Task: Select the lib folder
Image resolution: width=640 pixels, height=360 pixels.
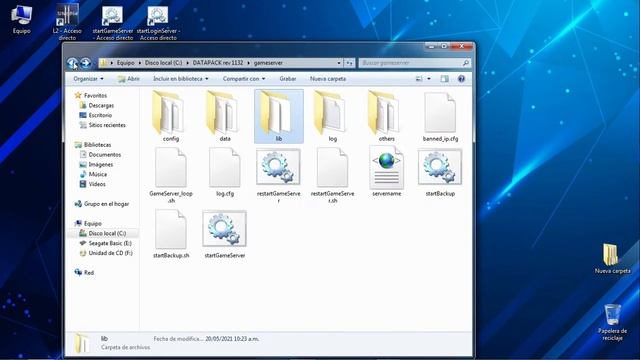Action: pos(278,116)
